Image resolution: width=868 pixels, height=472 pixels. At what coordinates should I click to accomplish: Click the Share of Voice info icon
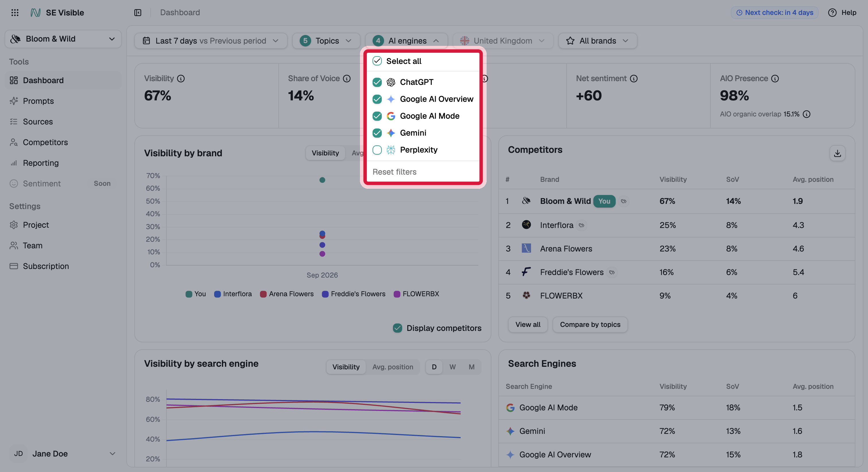347,79
